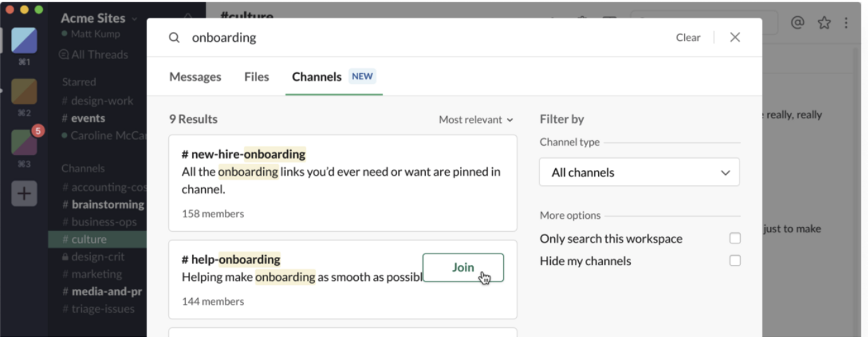This screenshot has height=339, width=868.
Task: Switch to the second workspace icon
Action: 24,92
